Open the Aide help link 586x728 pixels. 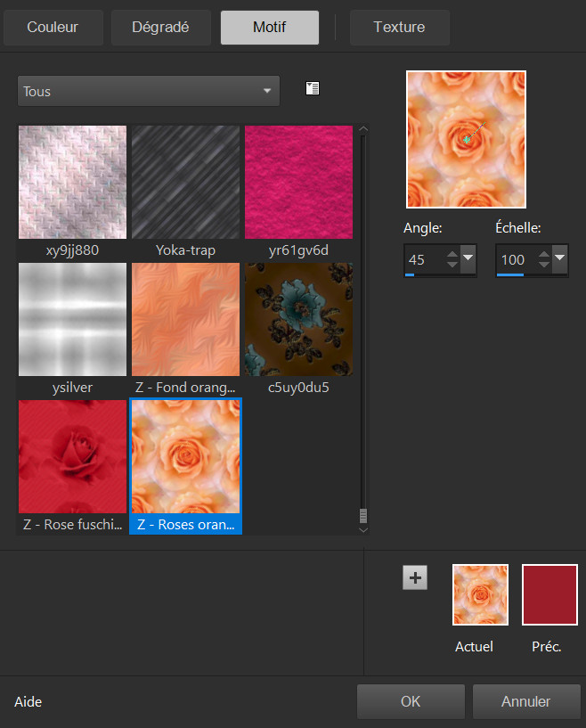[28, 702]
